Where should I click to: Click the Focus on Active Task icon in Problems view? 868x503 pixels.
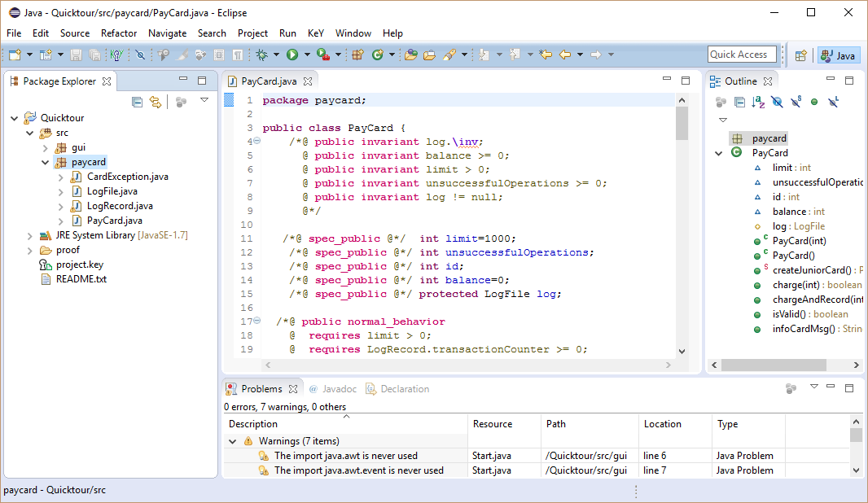[x=791, y=388]
